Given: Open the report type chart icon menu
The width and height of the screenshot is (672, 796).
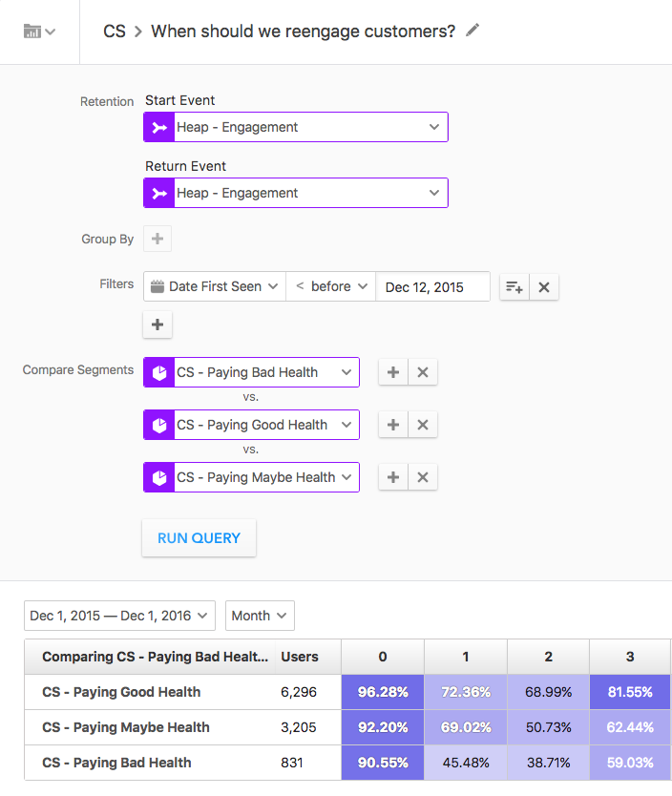Looking at the screenshot, I should coord(39,31).
